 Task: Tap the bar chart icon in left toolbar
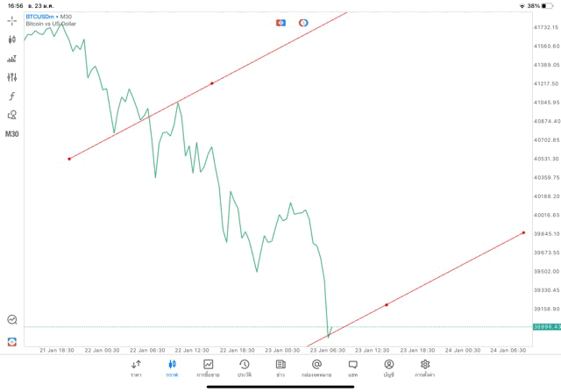[x=12, y=59]
